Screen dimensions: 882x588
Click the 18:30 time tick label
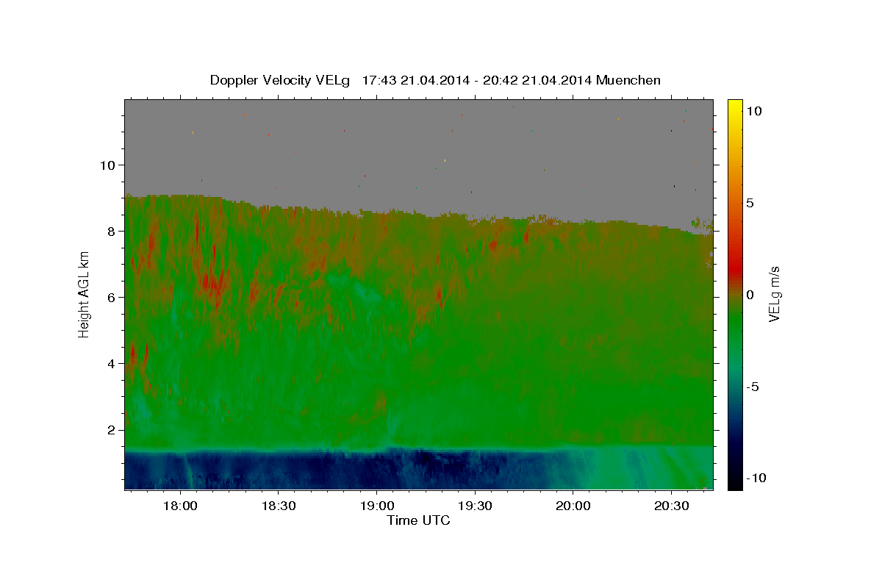[x=279, y=506]
